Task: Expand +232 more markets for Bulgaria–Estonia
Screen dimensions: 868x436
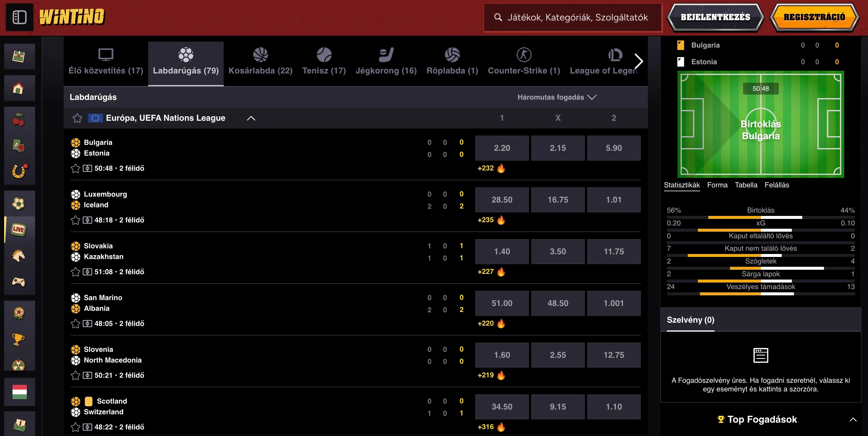Action: [x=491, y=168]
